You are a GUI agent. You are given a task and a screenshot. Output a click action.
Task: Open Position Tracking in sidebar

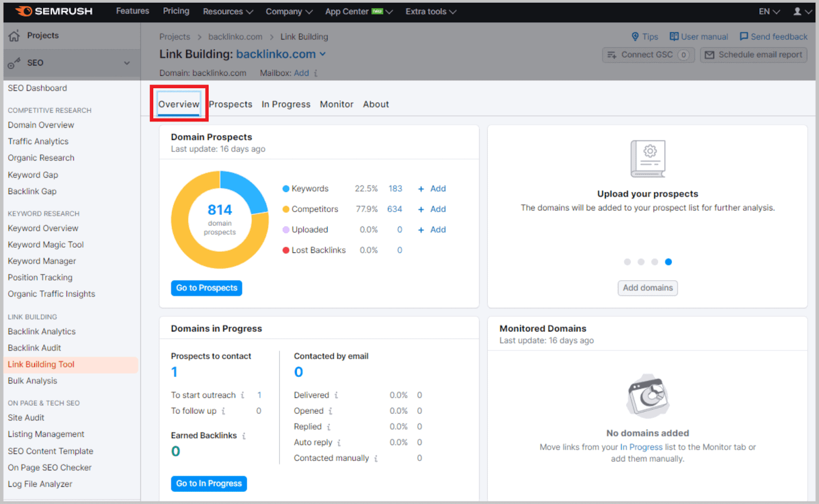tap(40, 277)
